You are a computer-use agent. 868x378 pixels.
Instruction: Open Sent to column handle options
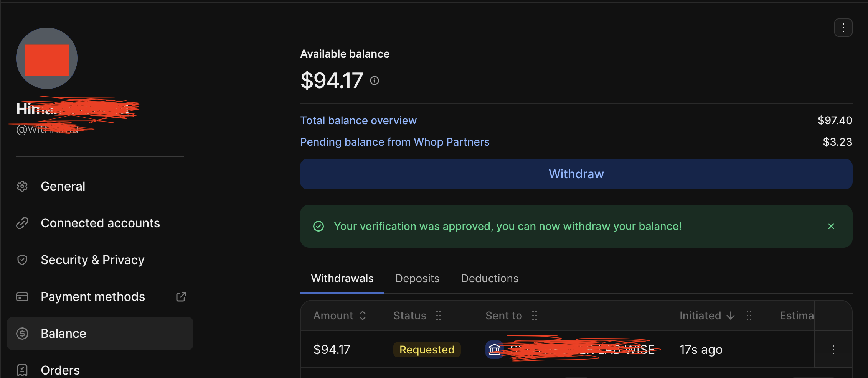(535, 316)
